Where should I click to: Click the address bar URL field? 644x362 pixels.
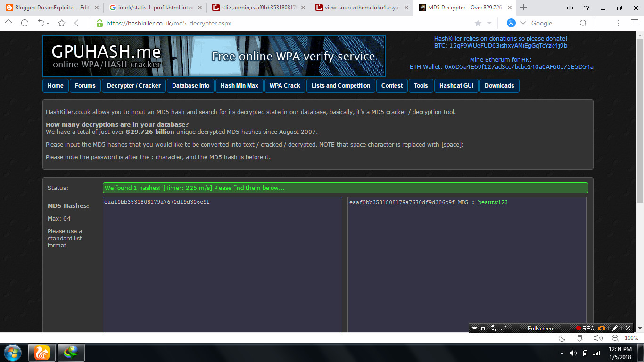283,23
